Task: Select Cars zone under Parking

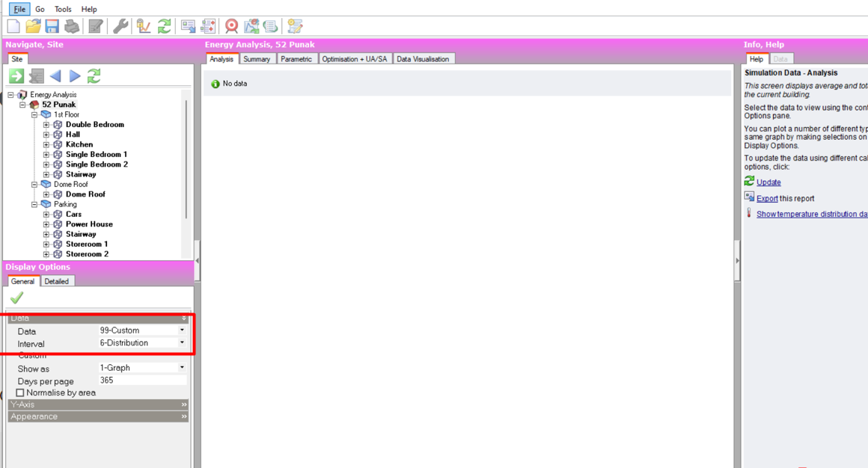Action: [x=73, y=214]
